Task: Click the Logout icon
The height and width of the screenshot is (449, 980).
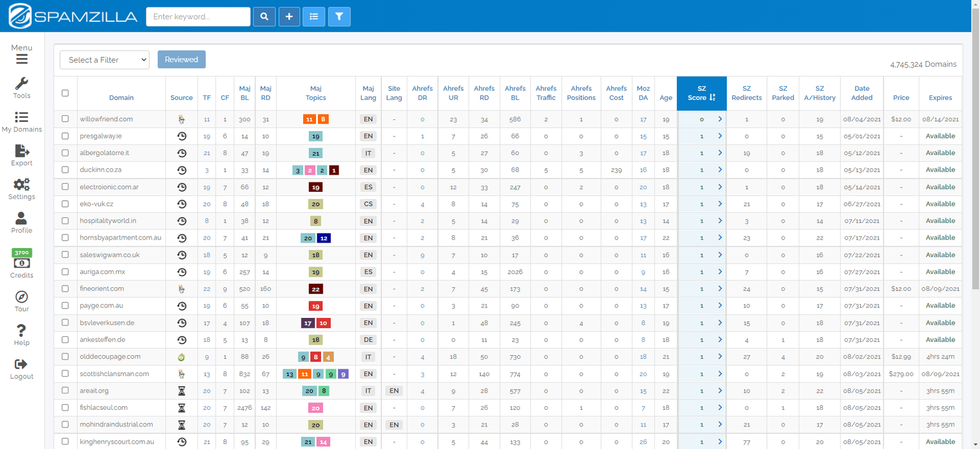Action: (x=21, y=364)
